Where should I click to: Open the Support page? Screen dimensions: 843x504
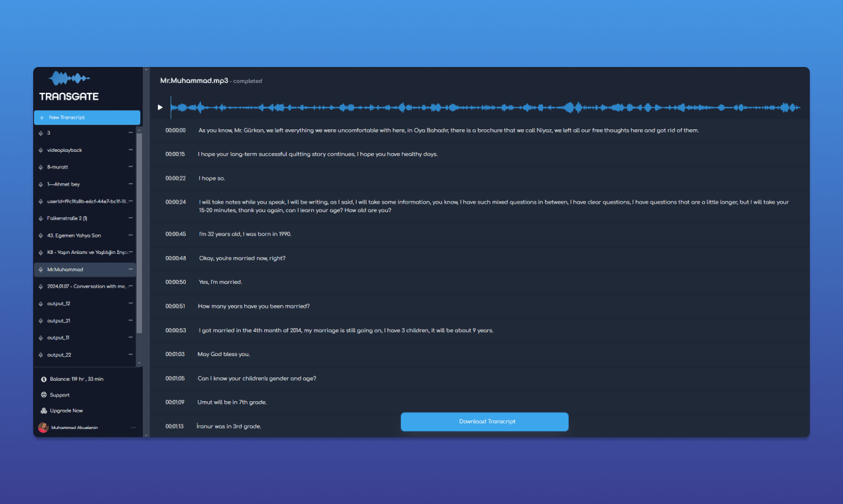[x=60, y=395]
